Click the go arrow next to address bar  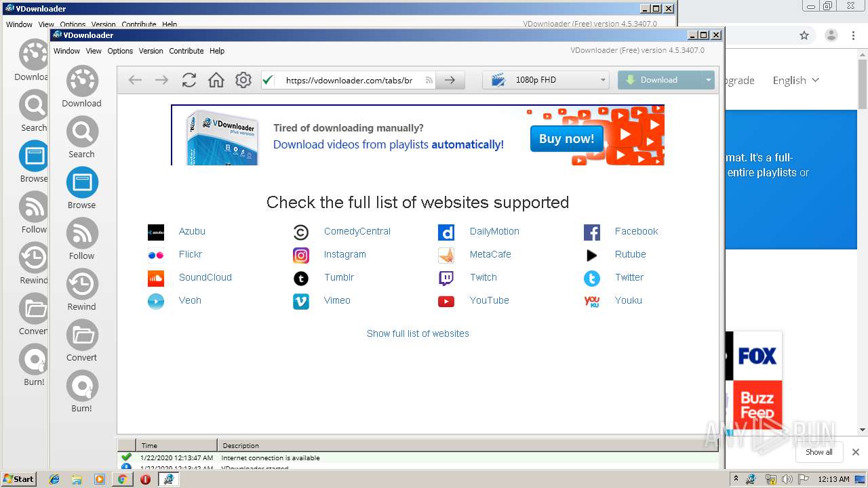pyautogui.click(x=450, y=80)
